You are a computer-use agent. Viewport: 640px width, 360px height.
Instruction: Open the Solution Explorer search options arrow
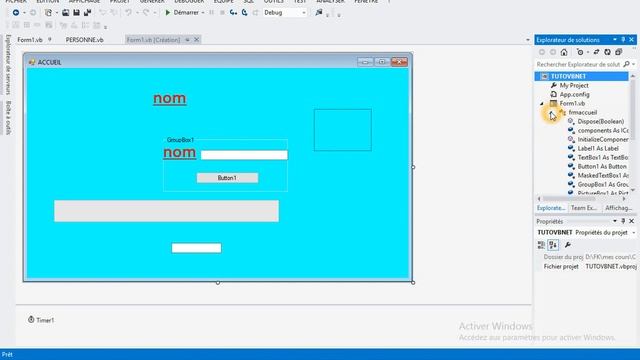point(633,64)
